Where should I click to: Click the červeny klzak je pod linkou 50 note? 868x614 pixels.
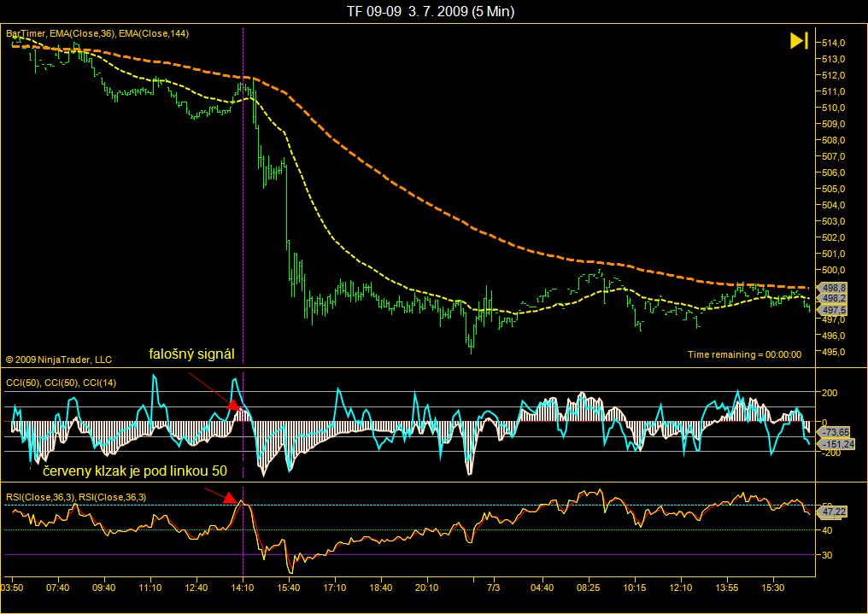pyautogui.click(x=135, y=471)
